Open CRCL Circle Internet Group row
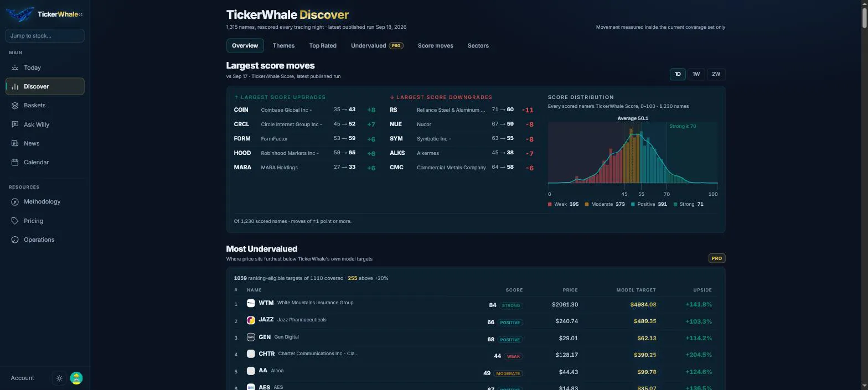The height and width of the screenshot is (390, 868). click(x=304, y=124)
